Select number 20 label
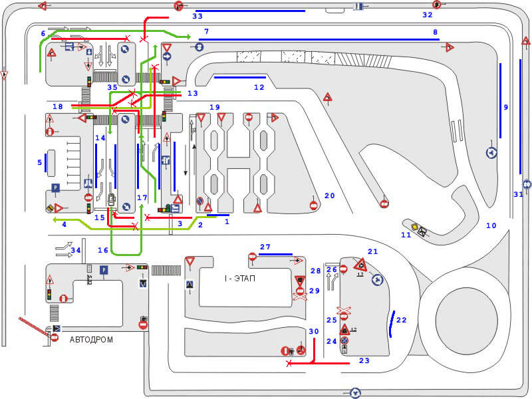Screen dimensions: 532x399 click(329, 196)
